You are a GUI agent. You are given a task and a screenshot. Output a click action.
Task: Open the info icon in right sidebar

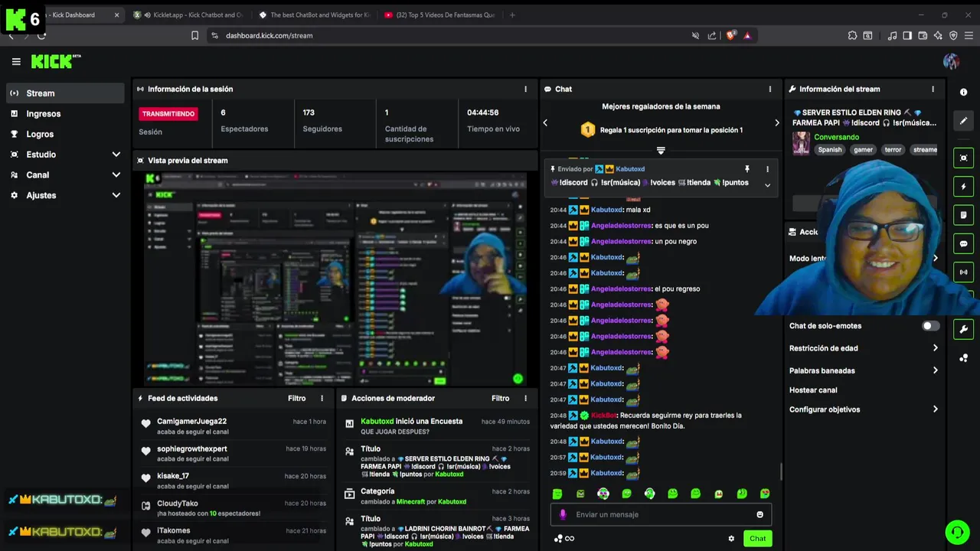(963, 92)
